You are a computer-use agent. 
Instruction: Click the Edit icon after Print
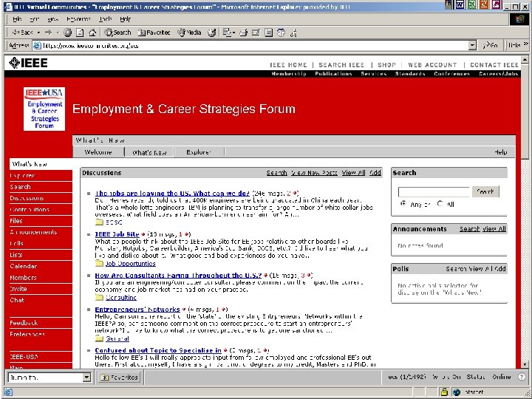click(256, 33)
